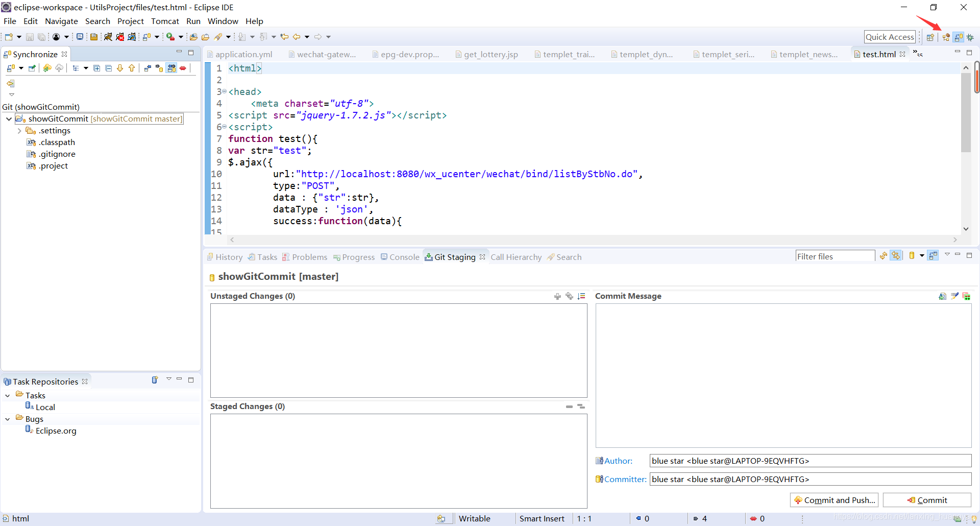Open the Navigate menu
The height and width of the screenshot is (526, 980).
[x=61, y=21]
